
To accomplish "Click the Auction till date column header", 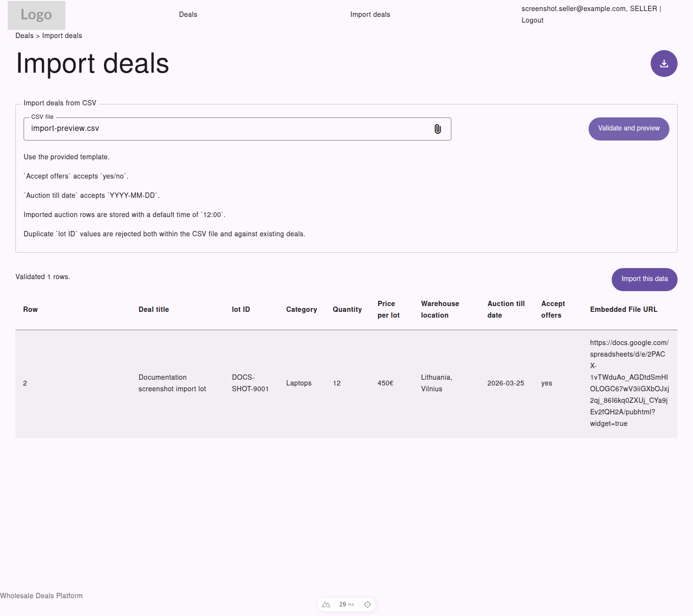I will tap(506, 309).
